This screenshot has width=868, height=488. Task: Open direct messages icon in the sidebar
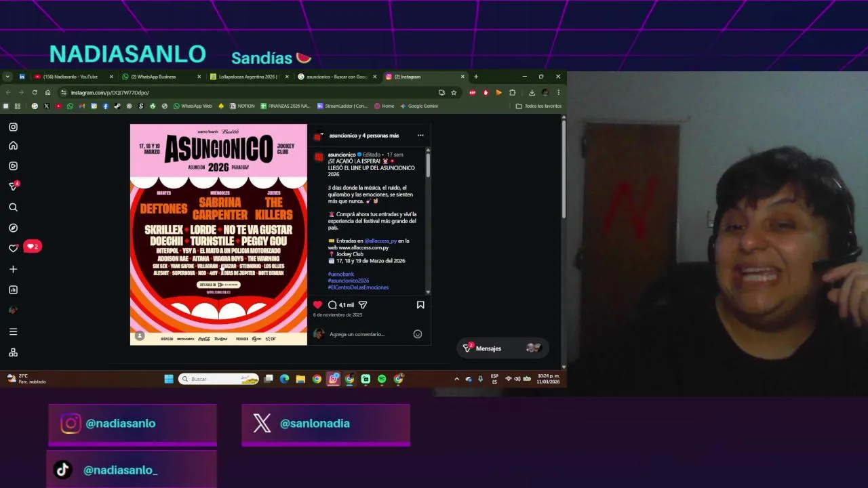coord(13,186)
